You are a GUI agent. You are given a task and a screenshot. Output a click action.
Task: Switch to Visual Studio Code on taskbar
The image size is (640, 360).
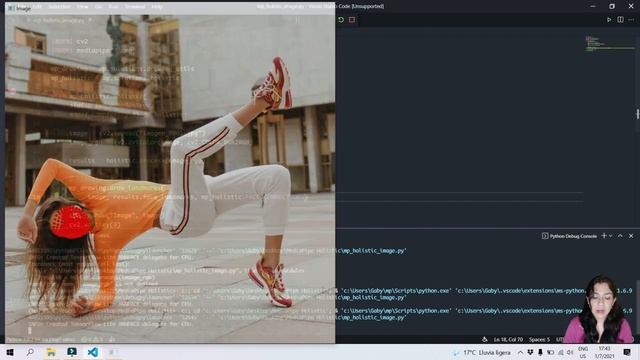tap(93, 352)
